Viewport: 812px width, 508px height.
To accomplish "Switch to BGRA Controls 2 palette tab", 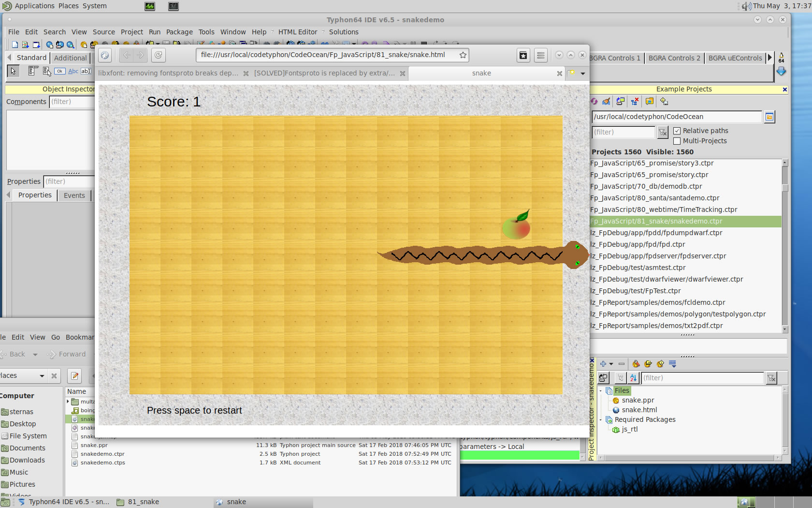I will 674,58.
